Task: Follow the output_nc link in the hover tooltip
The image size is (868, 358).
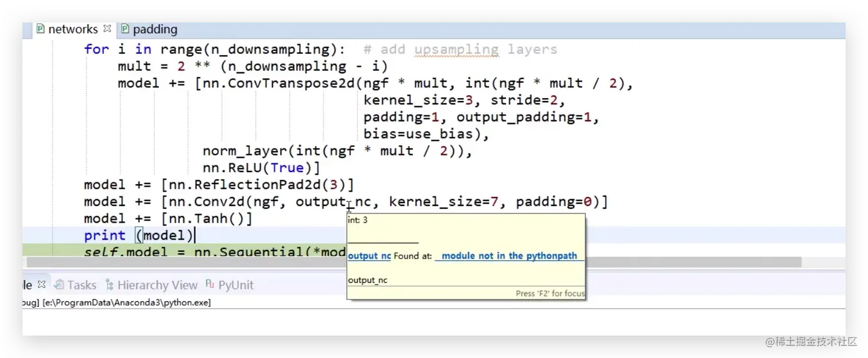Action: 369,256
